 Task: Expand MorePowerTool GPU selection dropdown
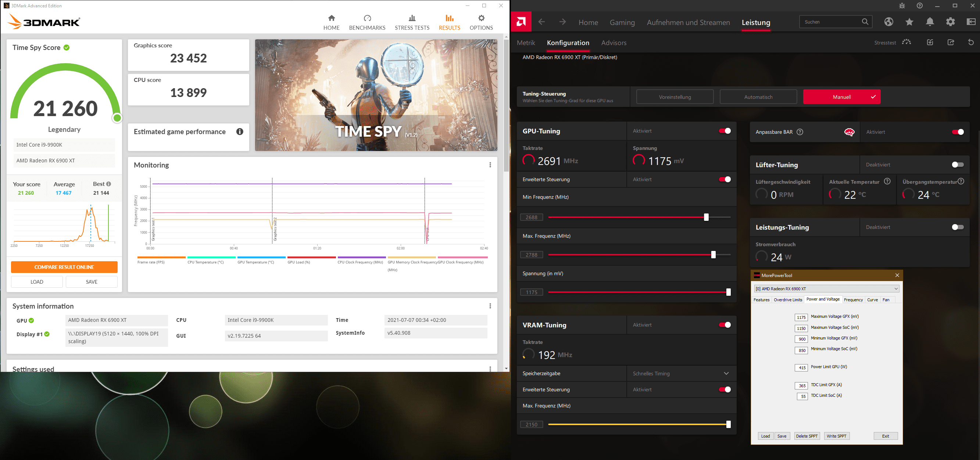click(x=895, y=288)
